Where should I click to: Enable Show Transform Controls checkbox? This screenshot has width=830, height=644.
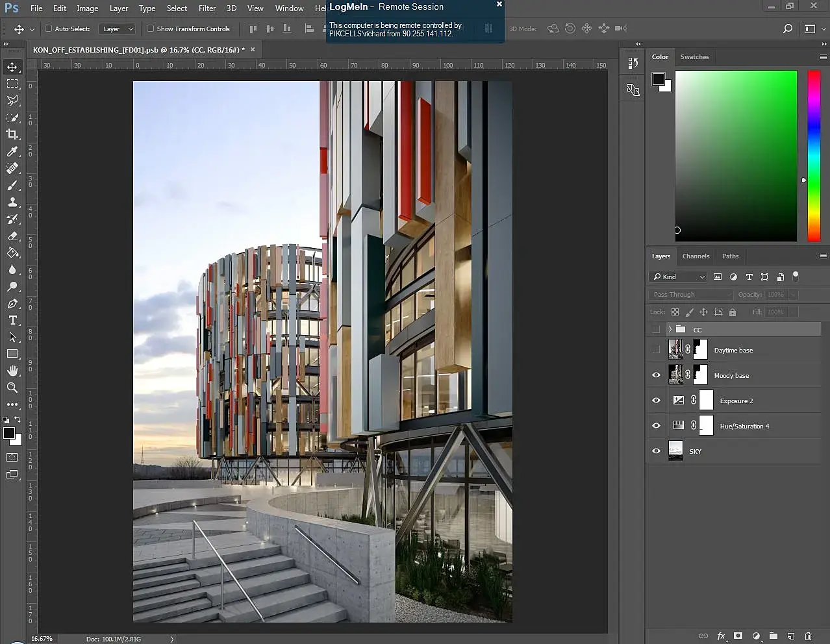coord(151,29)
